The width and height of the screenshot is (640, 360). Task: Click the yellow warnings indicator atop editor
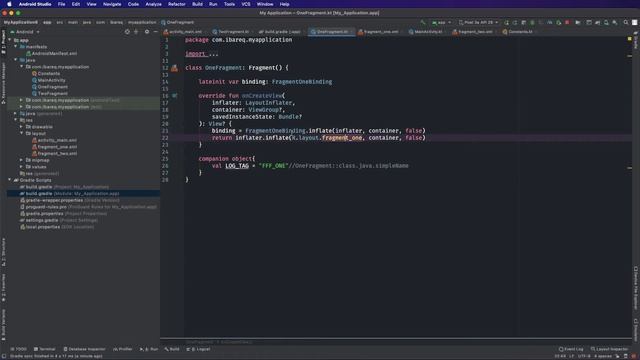(629, 39)
